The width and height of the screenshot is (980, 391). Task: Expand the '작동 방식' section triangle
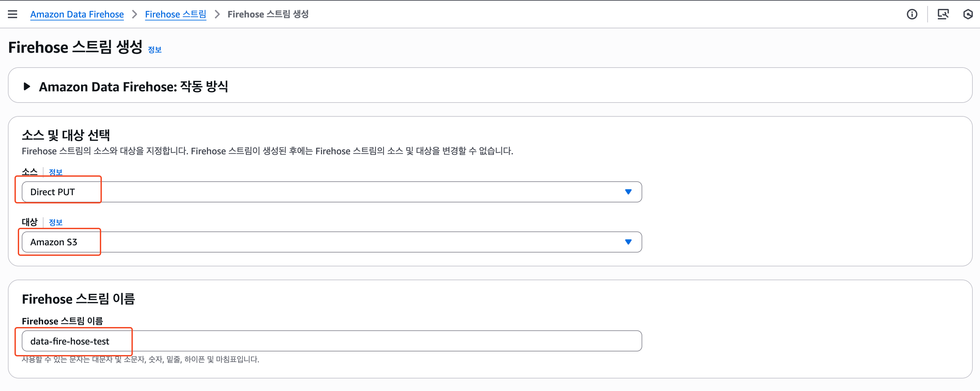click(x=27, y=86)
